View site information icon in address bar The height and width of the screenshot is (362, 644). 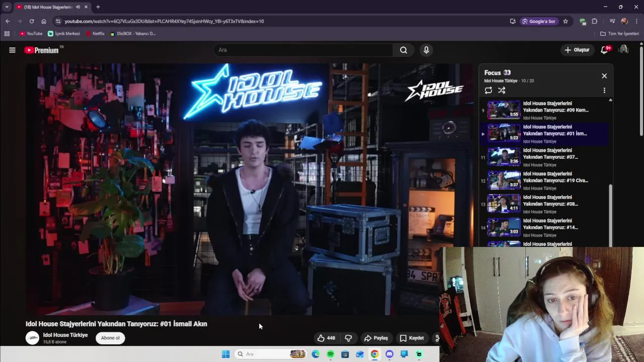58,21
